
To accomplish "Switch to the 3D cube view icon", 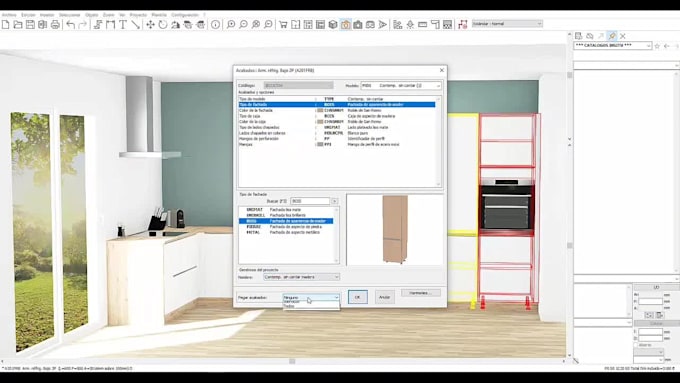I will click(333, 25).
